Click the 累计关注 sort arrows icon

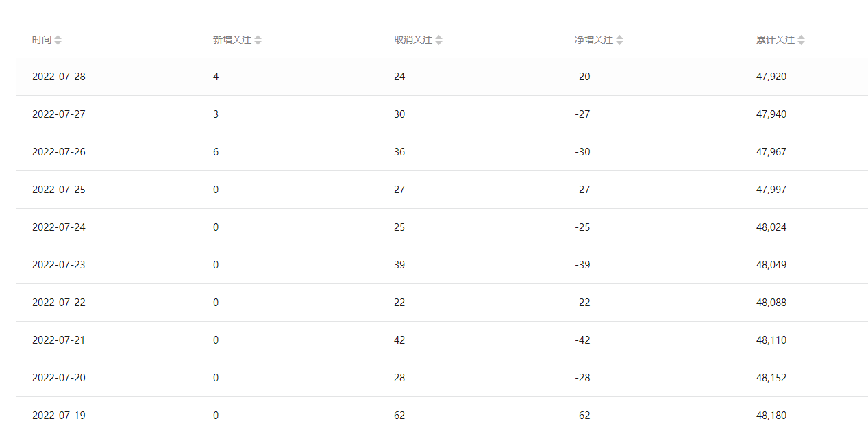[802, 40]
